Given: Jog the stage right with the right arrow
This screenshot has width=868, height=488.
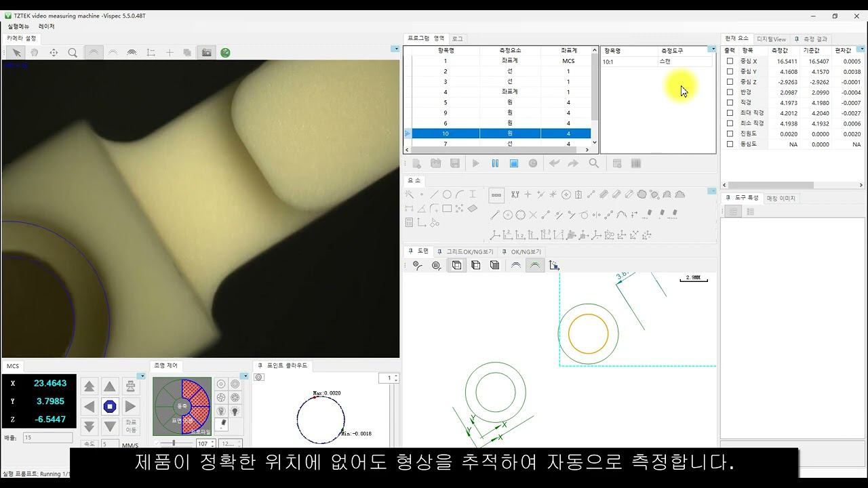Looking at the screenshot, I should pos(130,407).
